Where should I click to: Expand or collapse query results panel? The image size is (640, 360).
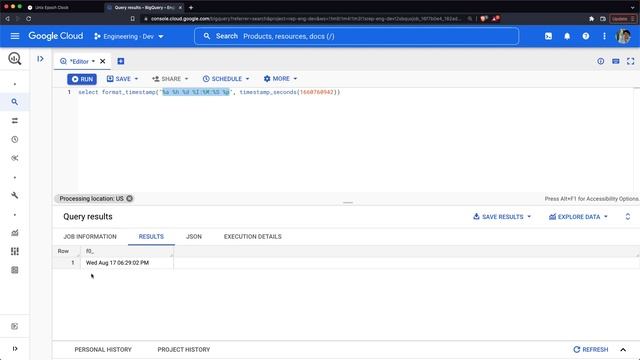coord(628,217)
